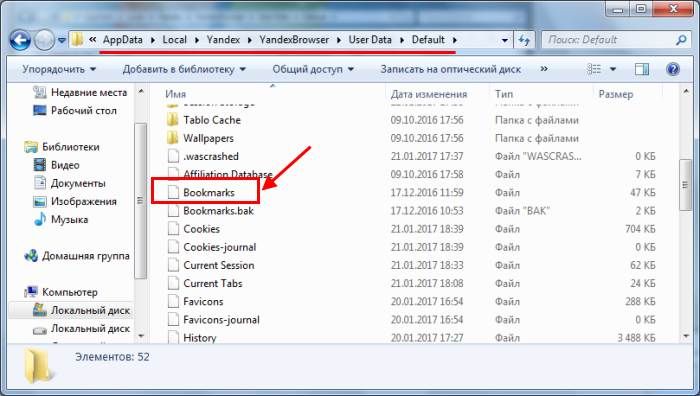The image size is (700, 396).
Task: Select Рабочий стол in navigation pane
Action: (75, 110)
